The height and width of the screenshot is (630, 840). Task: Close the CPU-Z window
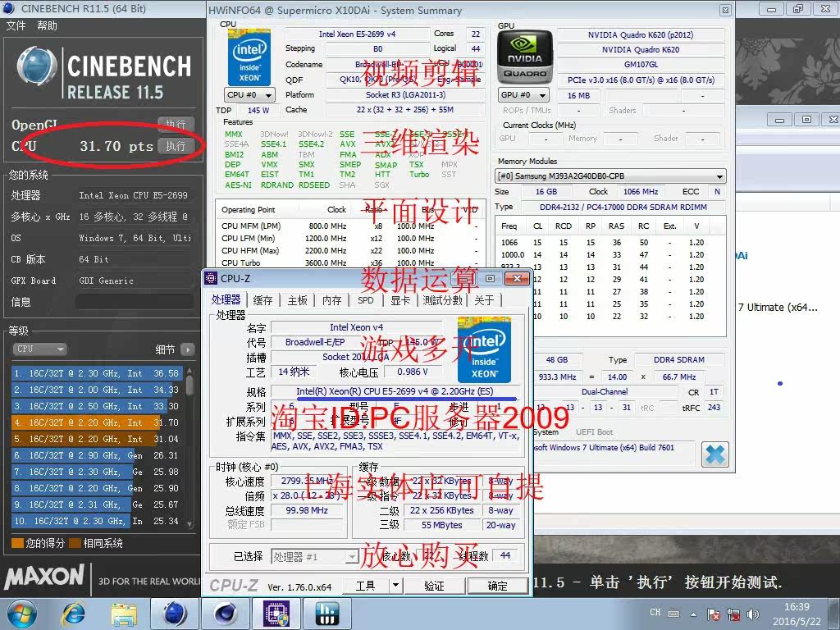pos(517,278)
